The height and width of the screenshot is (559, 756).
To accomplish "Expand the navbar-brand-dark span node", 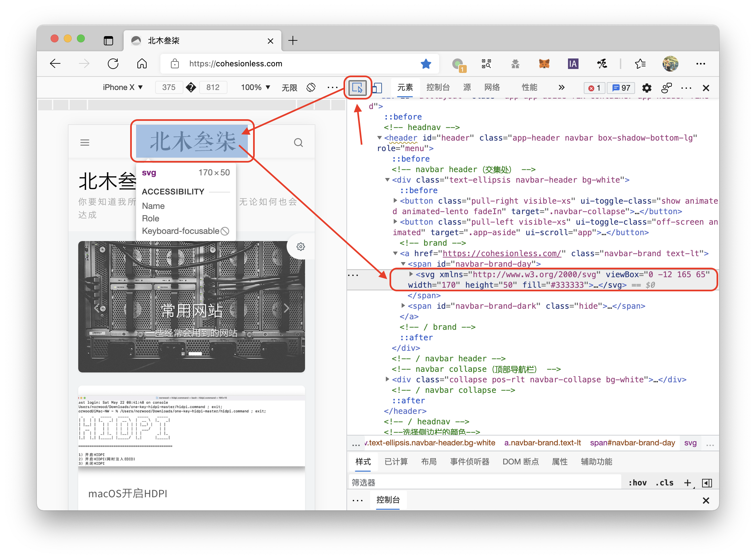I will pos(403,305).
